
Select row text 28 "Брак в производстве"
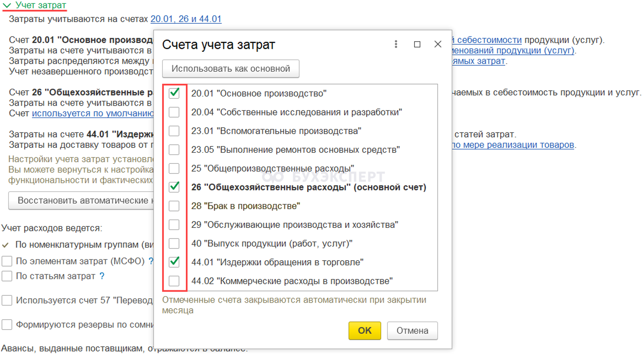tap(246, 206)
